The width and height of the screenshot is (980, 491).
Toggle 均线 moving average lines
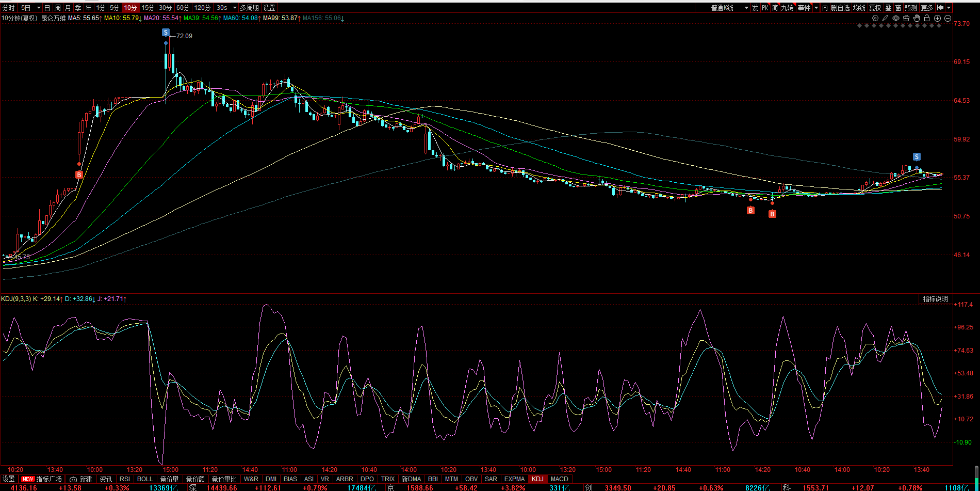pos(859,8)
